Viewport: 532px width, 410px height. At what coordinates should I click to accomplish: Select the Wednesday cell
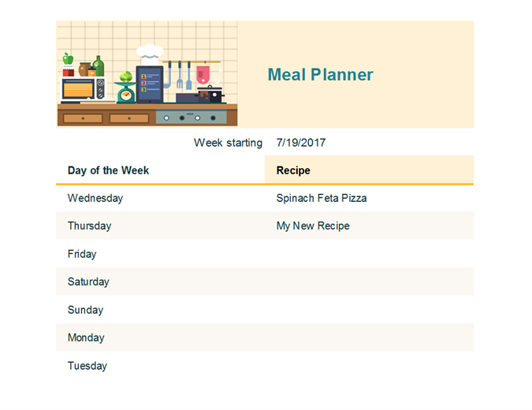pyautogui.click(x=95, y=198)
